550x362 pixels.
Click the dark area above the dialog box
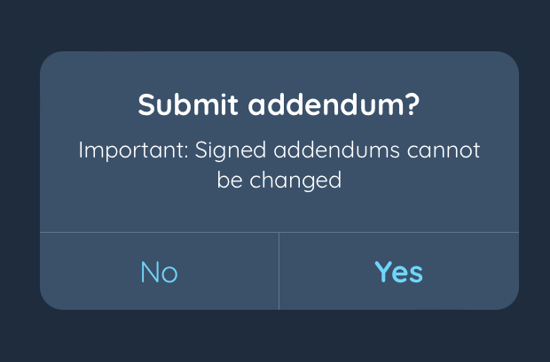pyautogui.click(x=275, y=25)
